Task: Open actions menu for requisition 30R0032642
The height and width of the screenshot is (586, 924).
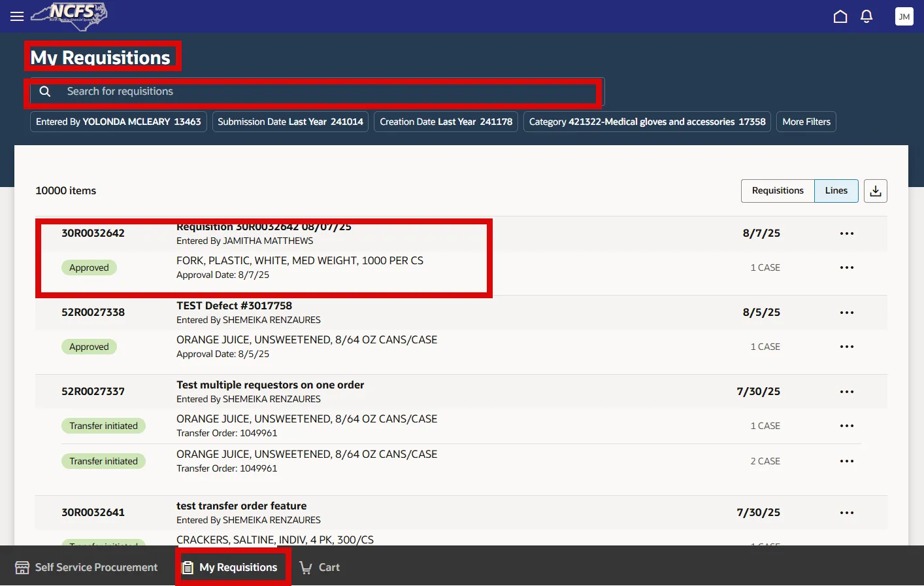Action: 847,233
